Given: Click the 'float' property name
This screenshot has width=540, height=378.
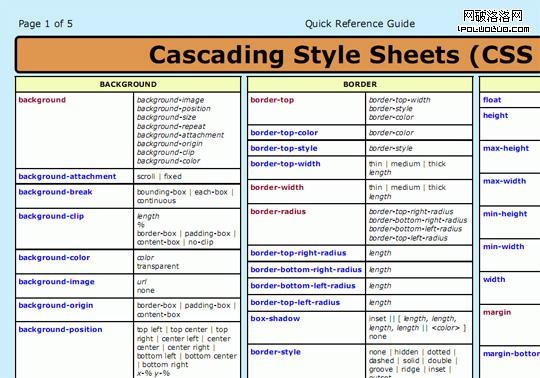Looking at the screenshot, I should point(492,100).
